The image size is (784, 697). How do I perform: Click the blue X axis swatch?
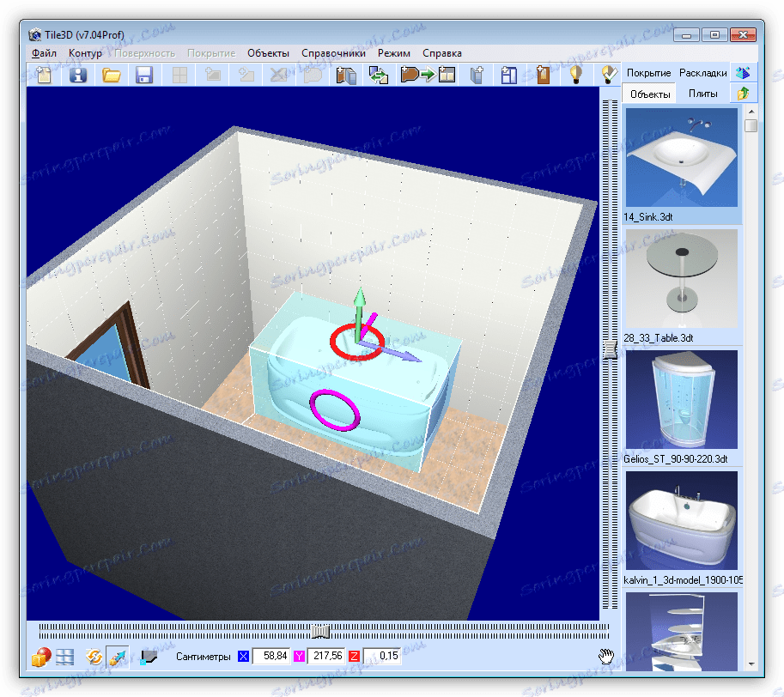pos(244,656)
